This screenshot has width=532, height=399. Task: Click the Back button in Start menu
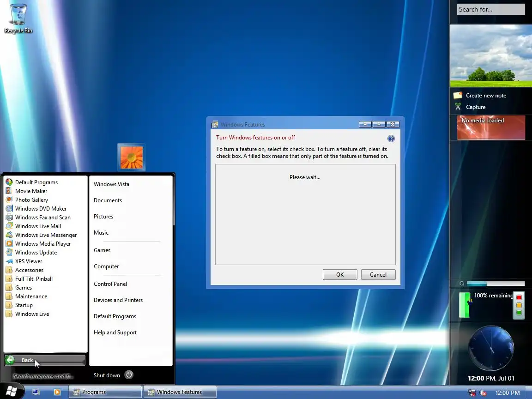45,360
